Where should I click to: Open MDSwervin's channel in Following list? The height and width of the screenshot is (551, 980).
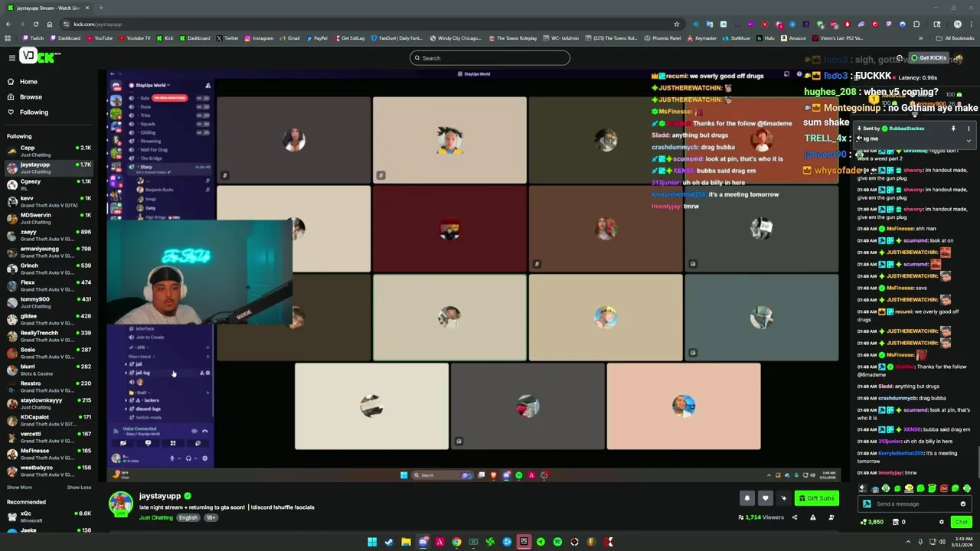49,218
